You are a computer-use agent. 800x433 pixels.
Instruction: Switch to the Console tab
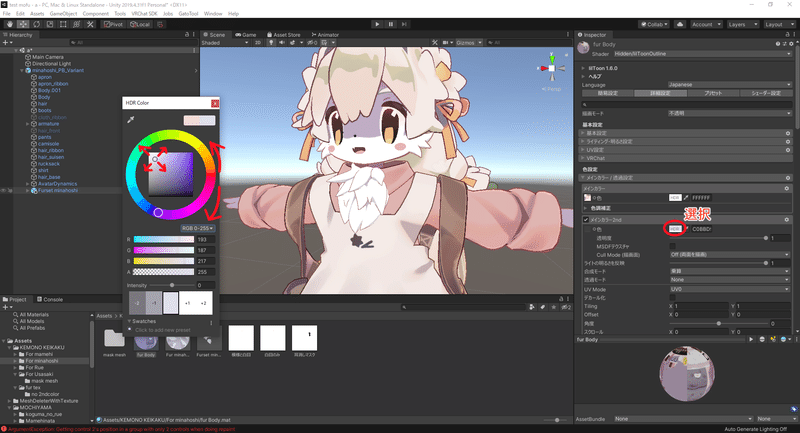50,299
